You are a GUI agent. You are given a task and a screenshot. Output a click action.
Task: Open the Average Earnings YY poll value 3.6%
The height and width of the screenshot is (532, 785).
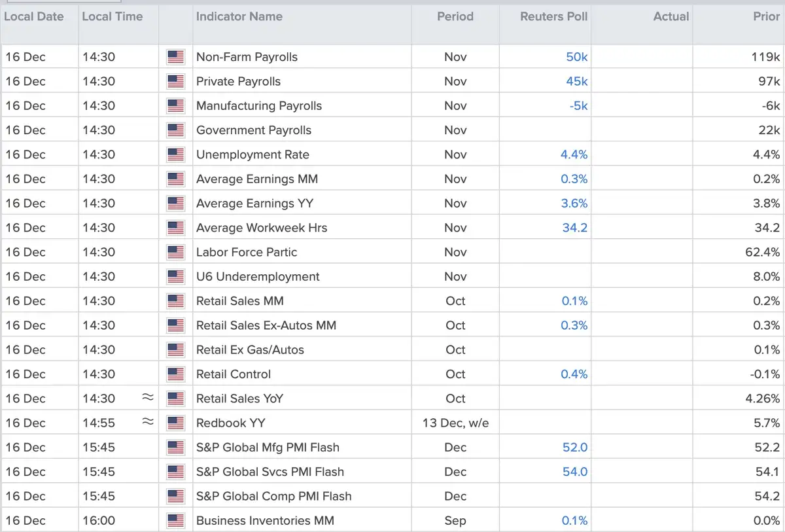(574, 204)
